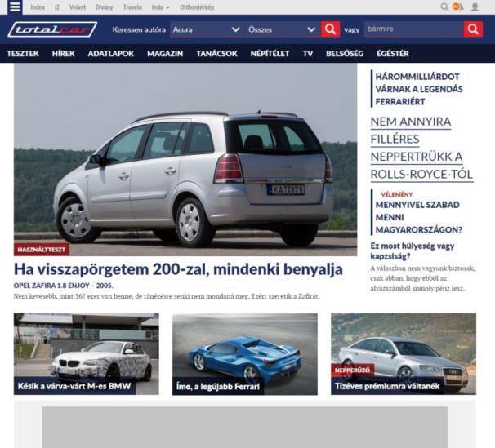Click red search button next to Összes
Image resolution: width=495 pixels, height=448 pixels.
(330, 29)
